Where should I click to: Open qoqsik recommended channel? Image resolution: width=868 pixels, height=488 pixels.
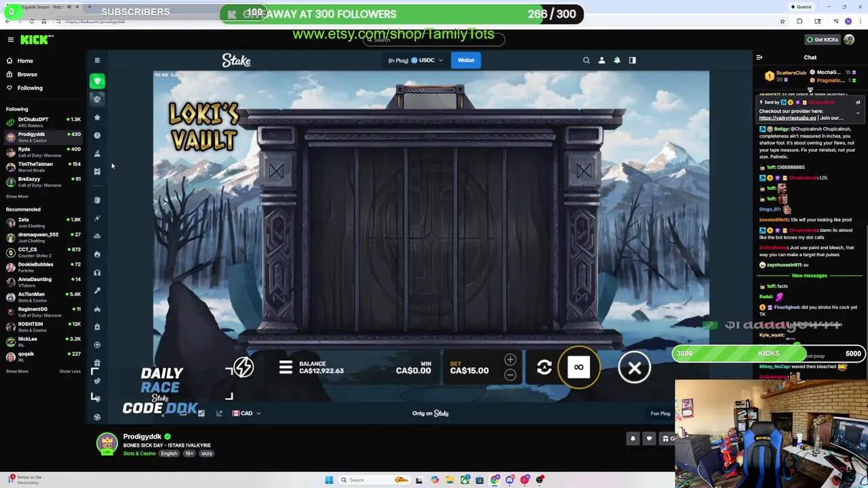pos(43,357)
